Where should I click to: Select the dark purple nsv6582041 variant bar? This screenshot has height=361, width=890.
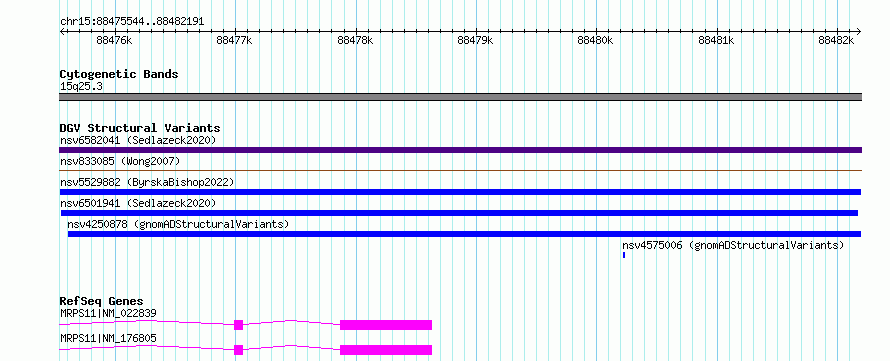pos(460,150)
